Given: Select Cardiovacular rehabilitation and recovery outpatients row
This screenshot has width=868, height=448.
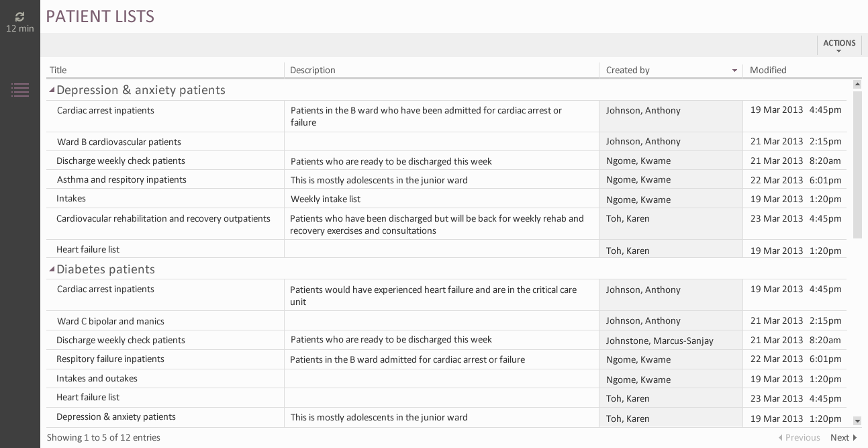Looking at the screenshot, I should point(163,218).
